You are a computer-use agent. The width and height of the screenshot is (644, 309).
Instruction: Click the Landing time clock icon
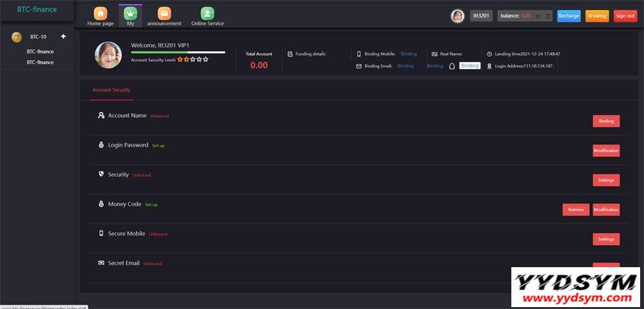pyautogui.click(x=489, y=54)
